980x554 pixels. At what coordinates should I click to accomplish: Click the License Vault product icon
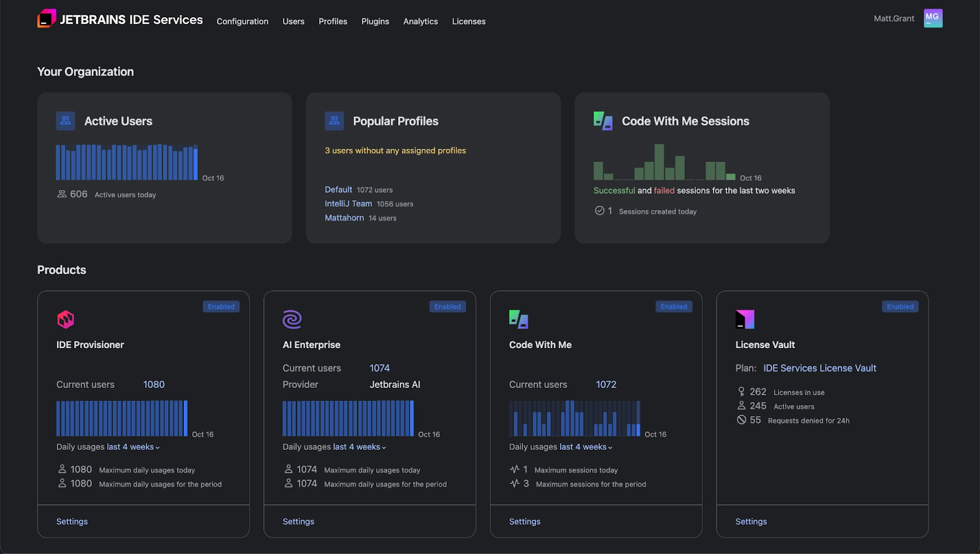point(745,319)
